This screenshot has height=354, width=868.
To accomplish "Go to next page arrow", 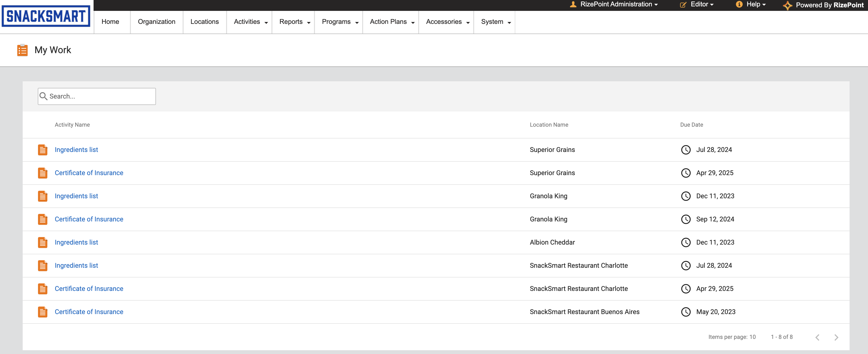I will 836,337.
